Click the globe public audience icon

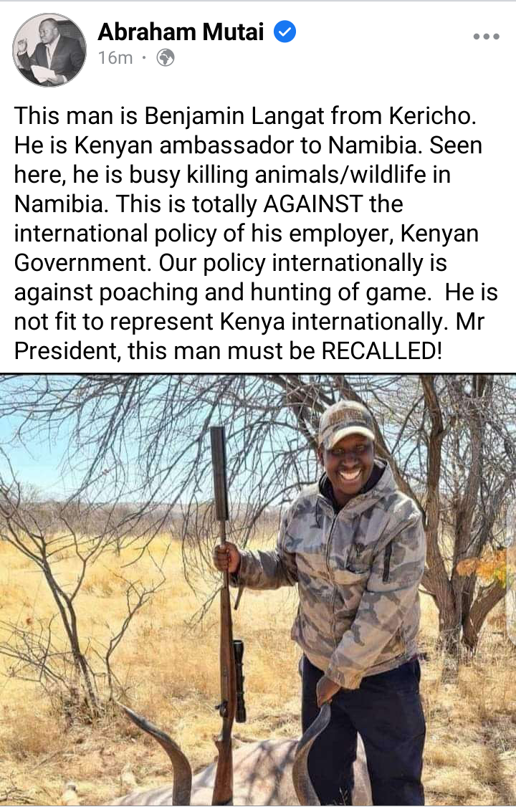(166, 57)
